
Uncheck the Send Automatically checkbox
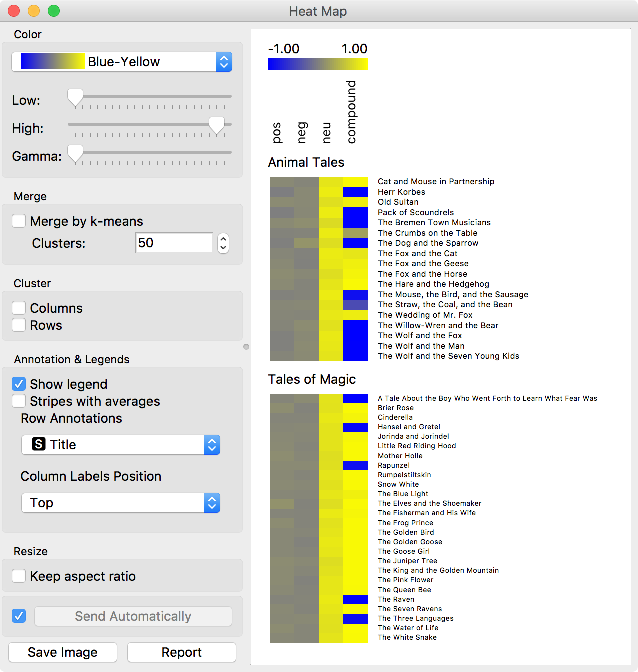tap(19, 616)
